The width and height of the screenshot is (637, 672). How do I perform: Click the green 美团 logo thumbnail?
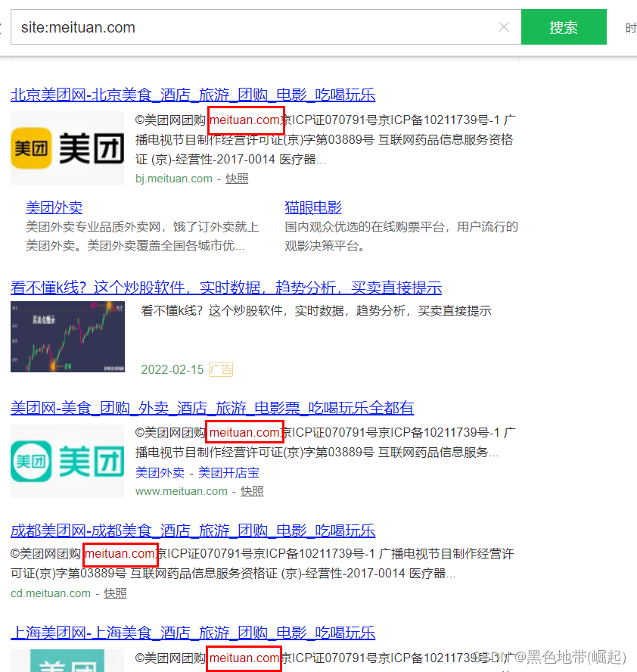point(67,461)
